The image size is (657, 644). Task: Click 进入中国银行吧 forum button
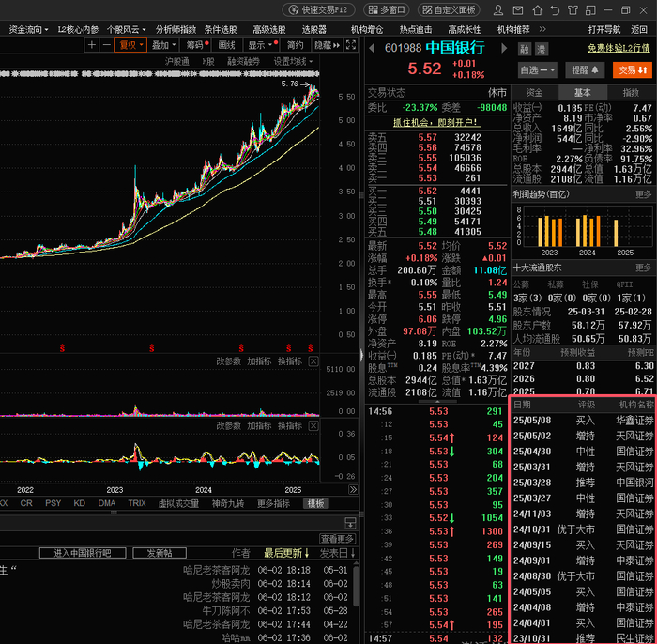83,553
